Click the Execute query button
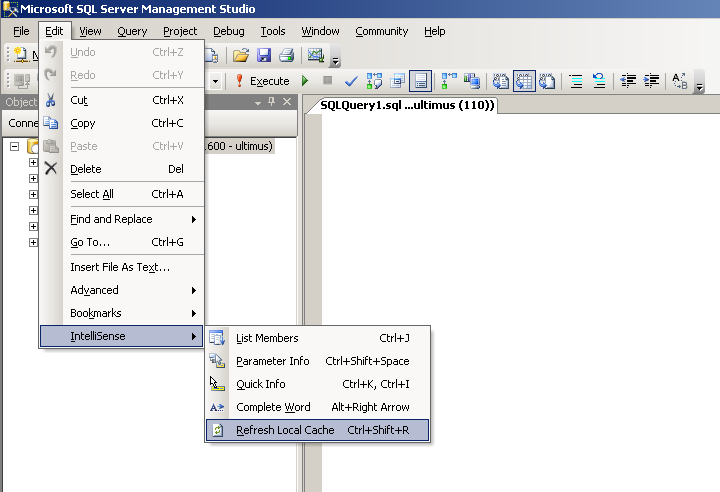The height and width of the screenshot is (492, 720). (262, 81)
